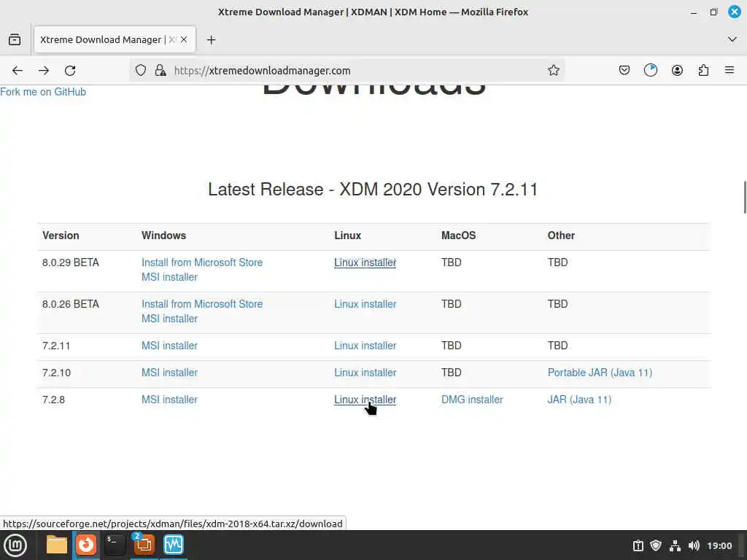
Task: Save page to Pocket
Action: tap(624, 71)
